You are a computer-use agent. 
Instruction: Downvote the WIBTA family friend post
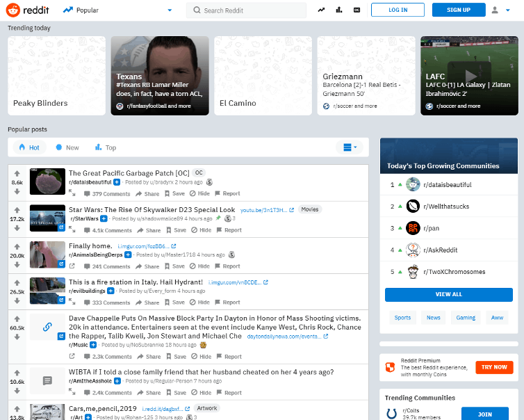[17, 391]
